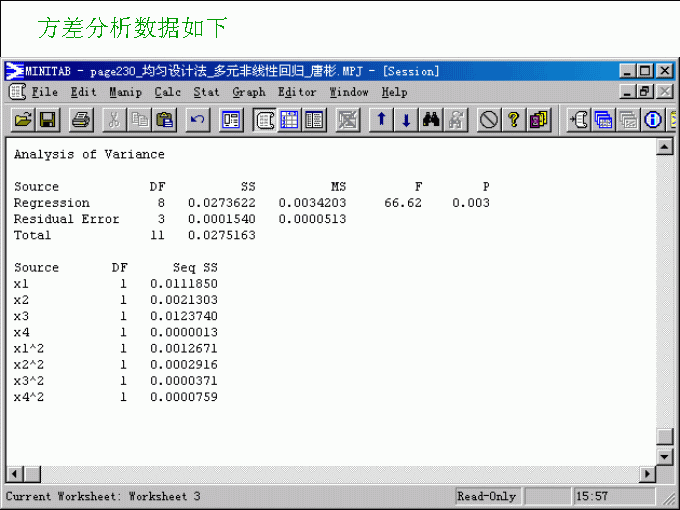Open the Editor menu
Image resolution: width=680 pixels, height=510 pixels.
297,92
